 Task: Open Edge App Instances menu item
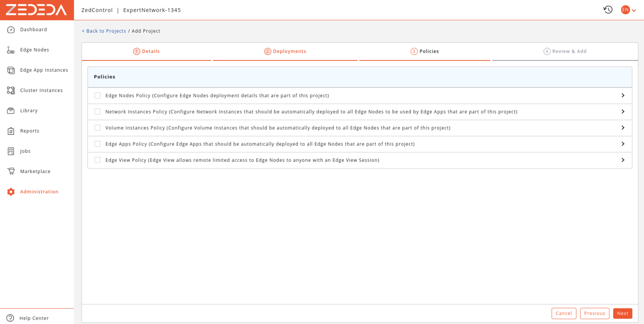pyautogui.click(x=44, y=70)
